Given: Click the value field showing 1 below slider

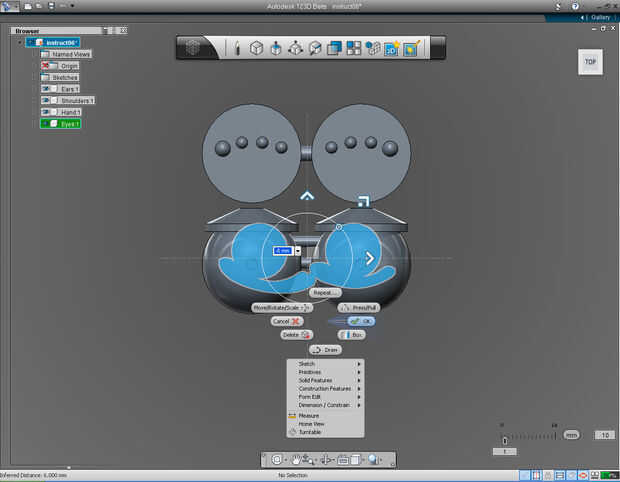Looking at the screenshot, I should coord(505,452).
